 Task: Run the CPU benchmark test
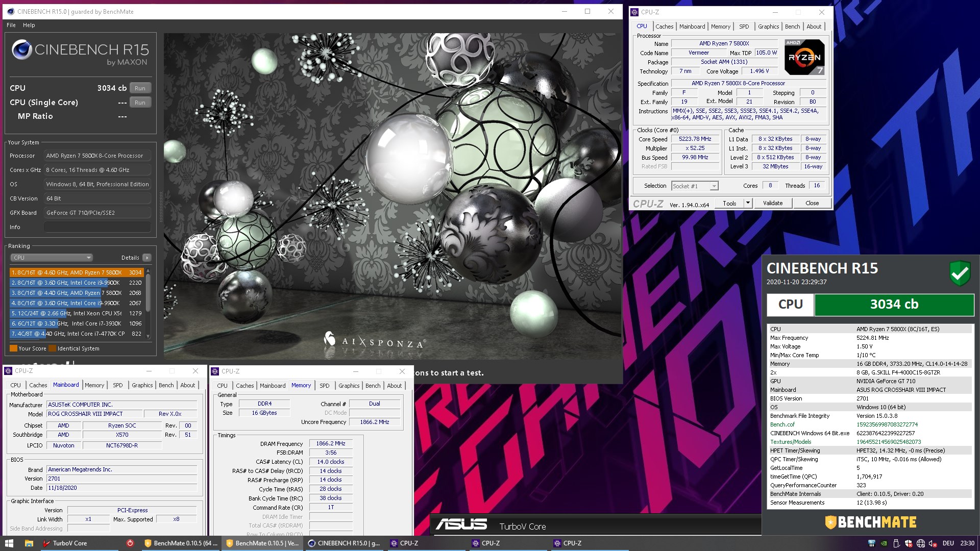click(140, 88)
